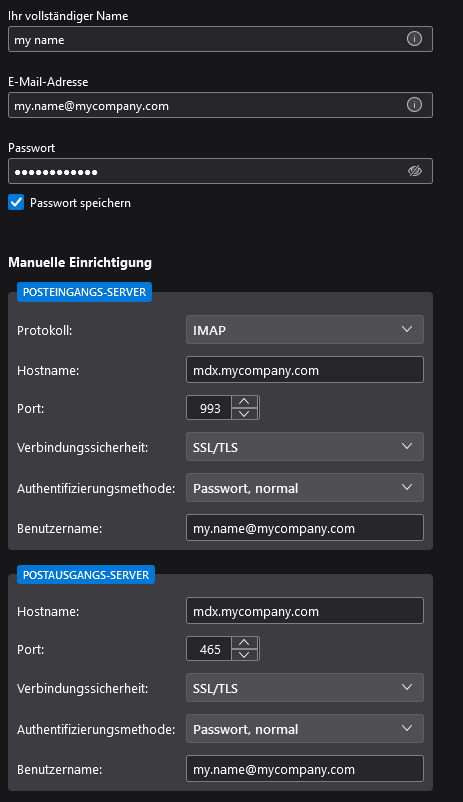The height and width of the screenshot is (802, 463).
Task: Decrease incoming port 993 with down arrow
Action: (x=245, y=413)
